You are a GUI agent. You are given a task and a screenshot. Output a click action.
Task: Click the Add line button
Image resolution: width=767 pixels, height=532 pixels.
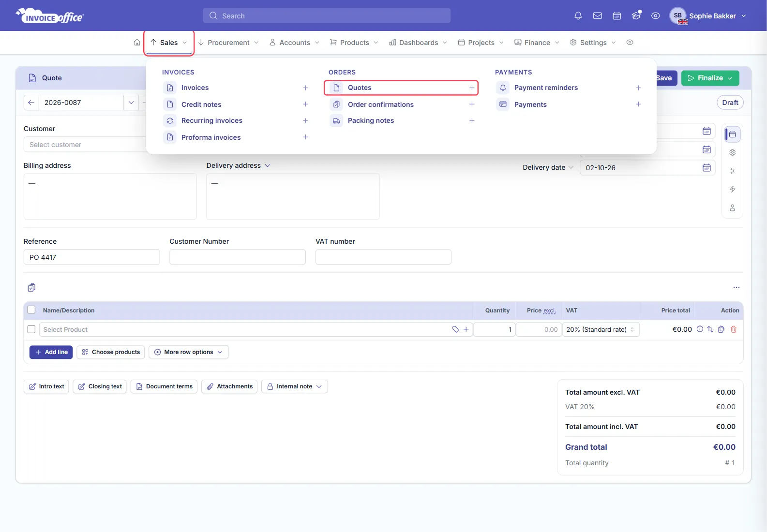pos(51,352)
